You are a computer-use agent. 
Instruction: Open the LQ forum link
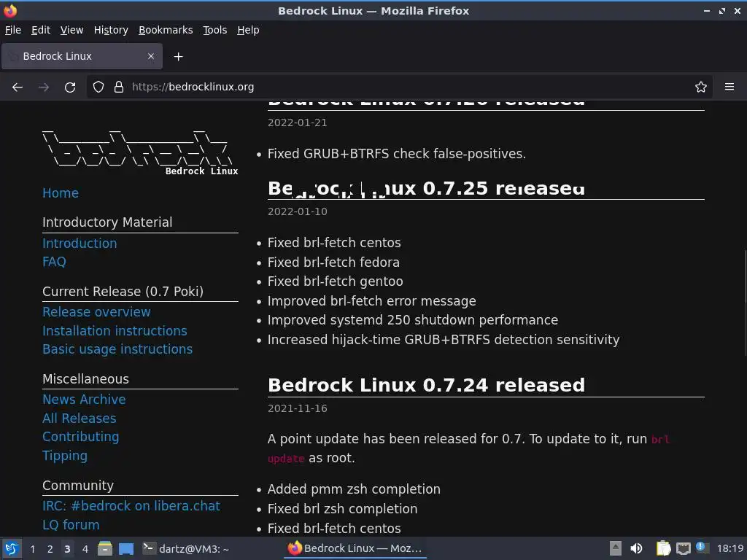[71, 525]
